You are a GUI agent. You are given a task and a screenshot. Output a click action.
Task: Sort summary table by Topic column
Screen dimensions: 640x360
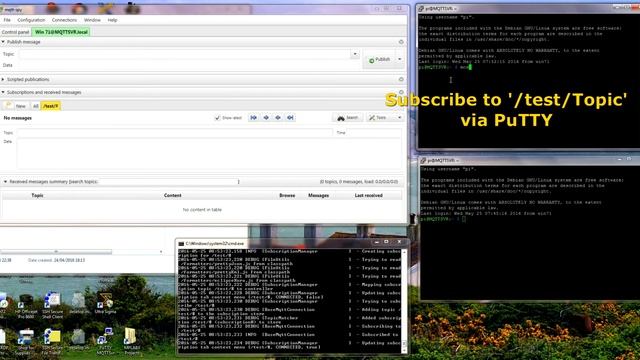point(37,196)
